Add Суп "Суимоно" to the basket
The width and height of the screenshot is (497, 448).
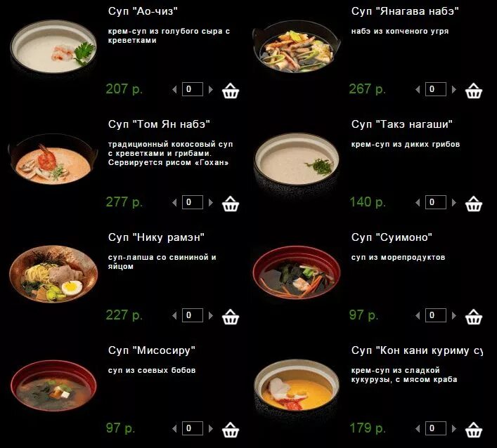point(474,317)
